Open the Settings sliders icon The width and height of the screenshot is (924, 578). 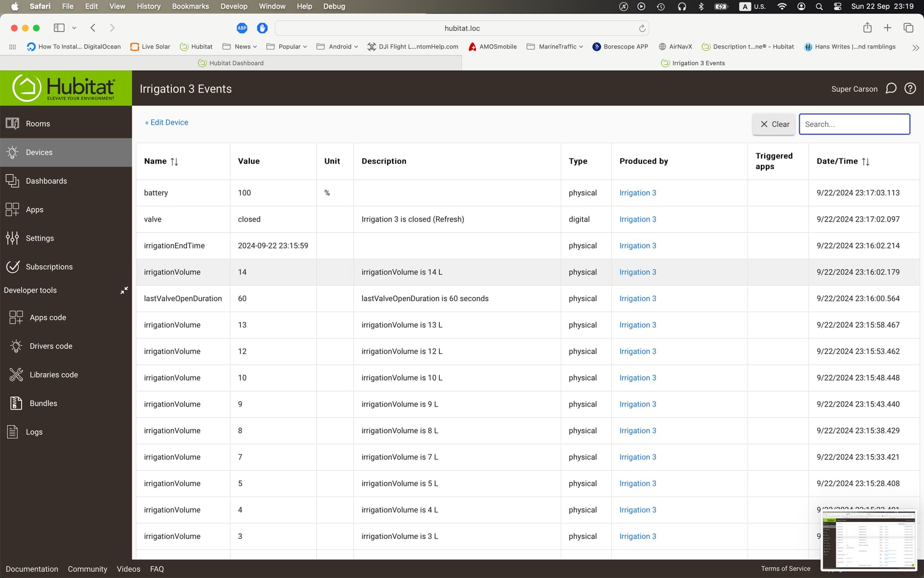pos(13,238)
